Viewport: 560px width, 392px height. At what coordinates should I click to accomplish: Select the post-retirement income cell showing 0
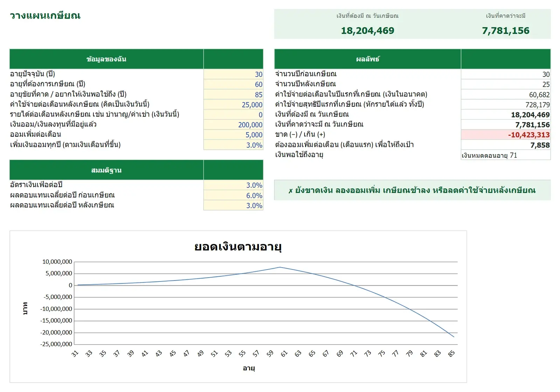click(x=233, y=115)
